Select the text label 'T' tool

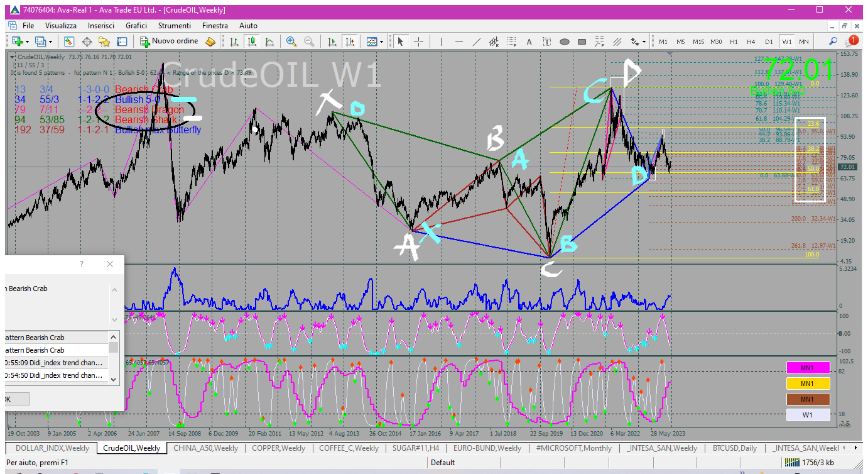(x=547, y=41)
